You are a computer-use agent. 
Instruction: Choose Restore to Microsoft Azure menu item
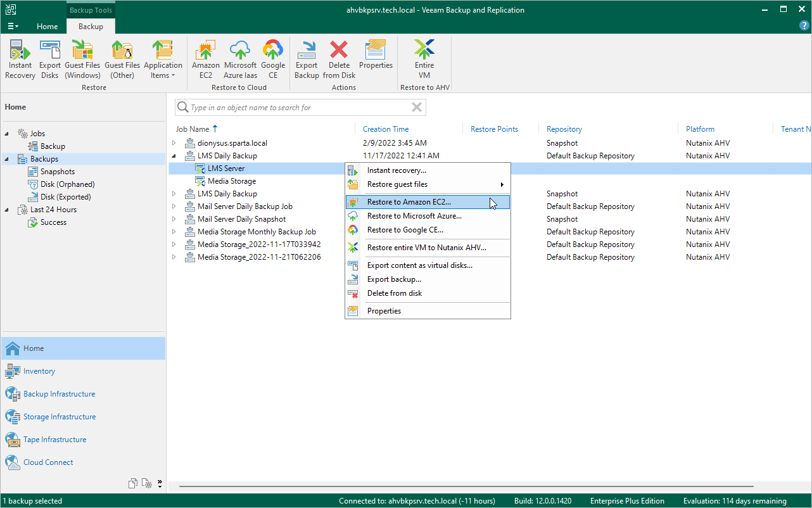pyautogui.click(x=414, y=216)
